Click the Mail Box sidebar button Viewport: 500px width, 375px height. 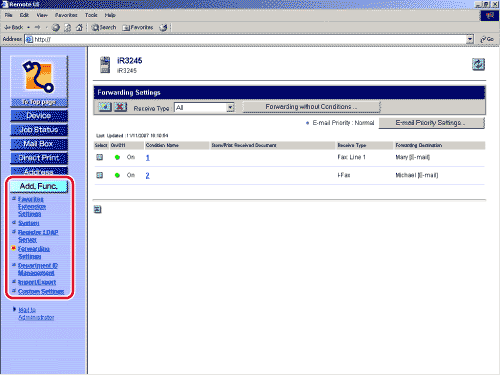[39, 144]
